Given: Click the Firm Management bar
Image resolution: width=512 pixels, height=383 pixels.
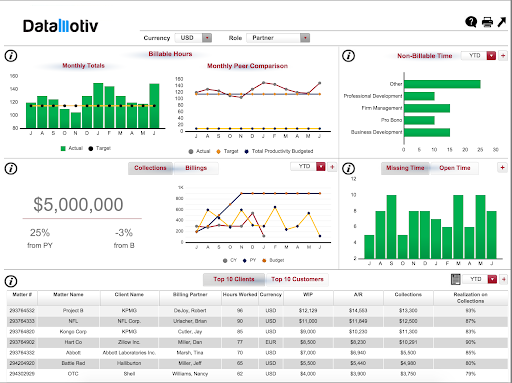Looking at the screenshot, I should pyautogui.click(x=427, y=108).
